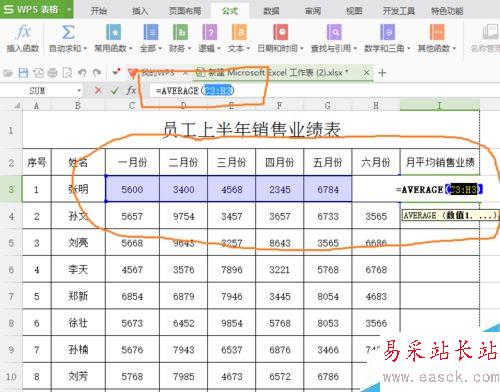The width and height of the screenshot is (500, 392).
Task: Expand the Date and Time dropdown arrow
Action: 302,49
